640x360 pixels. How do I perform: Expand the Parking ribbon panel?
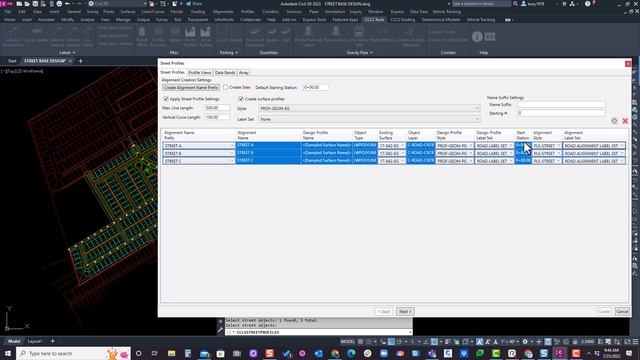point(229,53)
